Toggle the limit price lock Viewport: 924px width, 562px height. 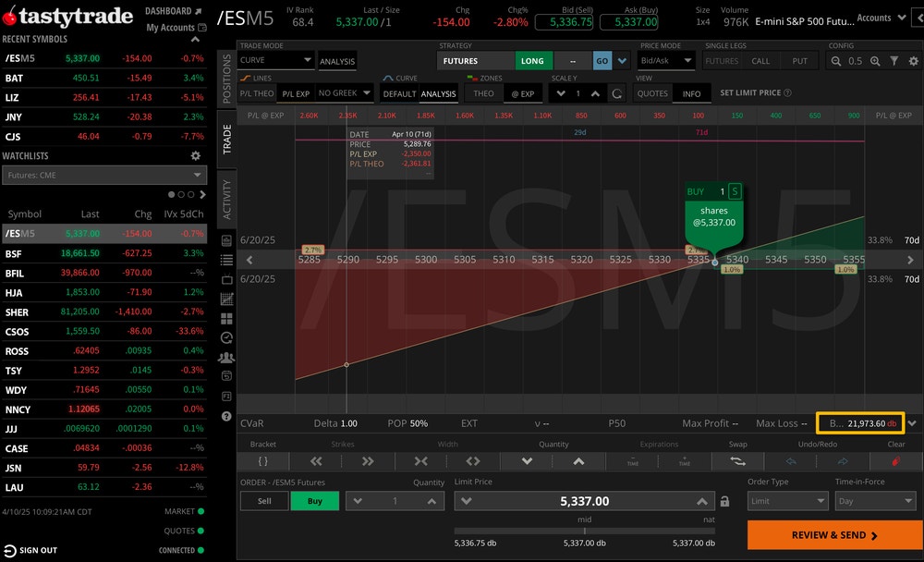coord(724,501)
